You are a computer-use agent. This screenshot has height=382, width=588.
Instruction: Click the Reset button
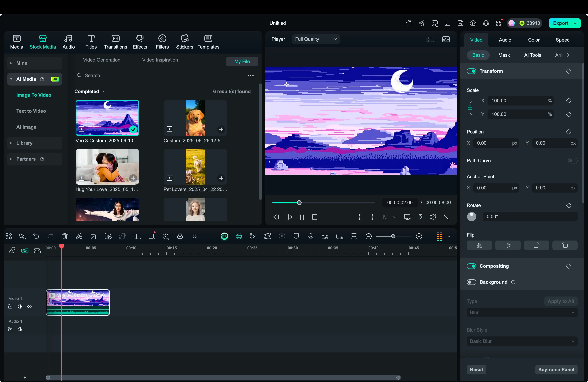tap(476, 369)
